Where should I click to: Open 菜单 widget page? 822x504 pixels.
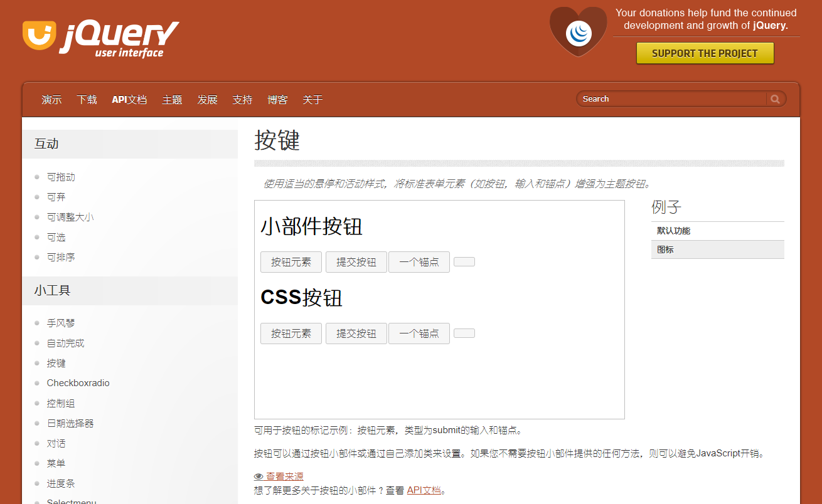(56, 464)
